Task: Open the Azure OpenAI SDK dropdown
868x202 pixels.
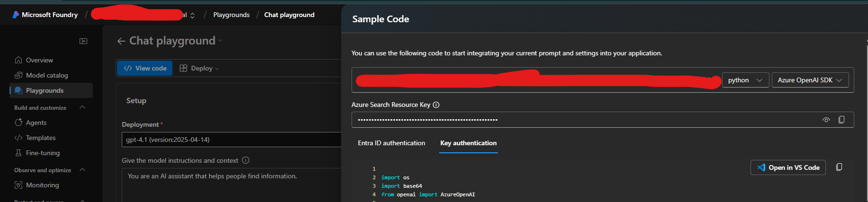Action: click(x=810, y=80)
